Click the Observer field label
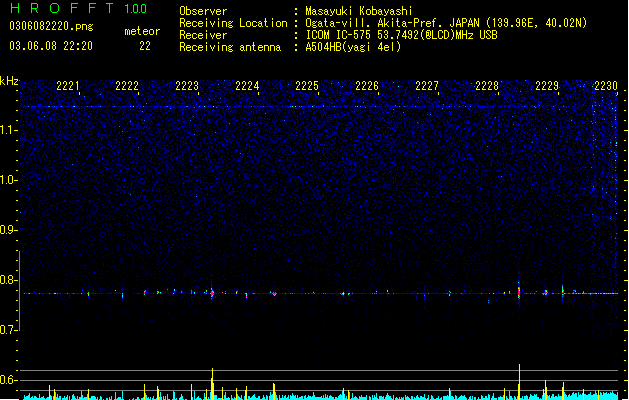The image size is (629, 400). 203,11
